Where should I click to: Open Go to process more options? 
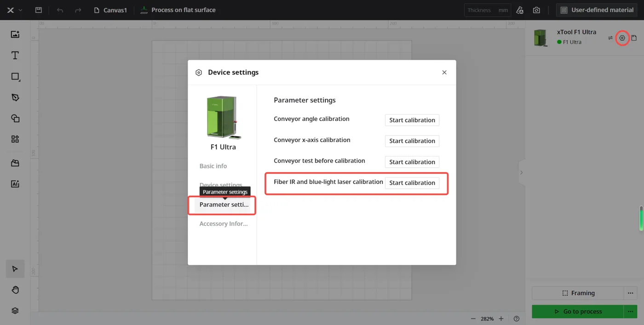point(631,311)
